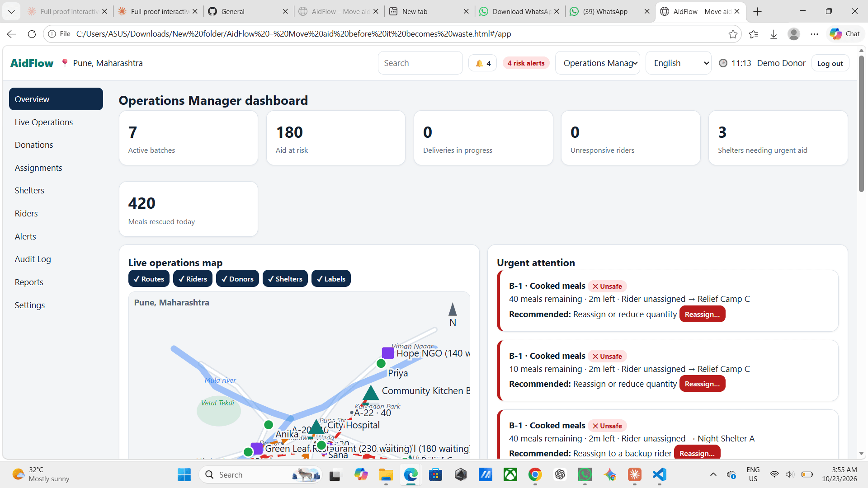
Task: Open Windows Start menu
Action: click(184, 474)
